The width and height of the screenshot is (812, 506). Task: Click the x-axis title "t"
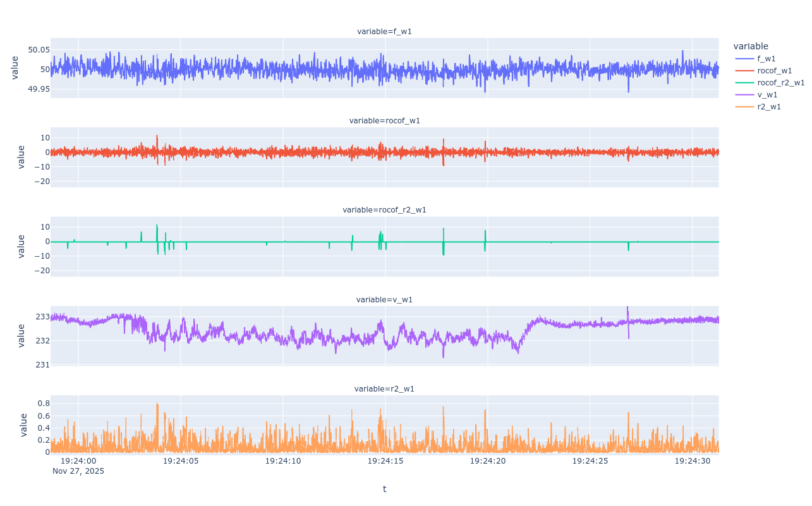[x=384, y=489]
